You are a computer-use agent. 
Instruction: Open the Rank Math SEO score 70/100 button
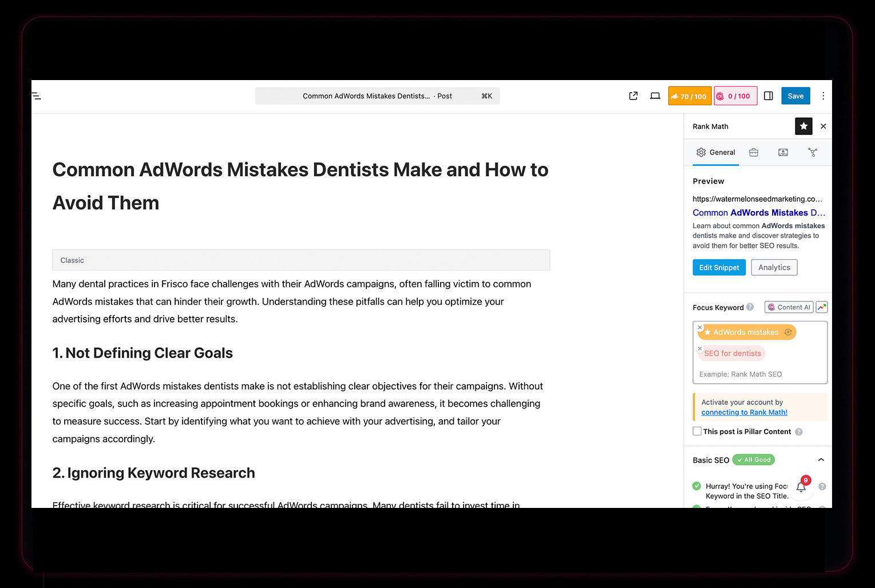tap(690, 96)
